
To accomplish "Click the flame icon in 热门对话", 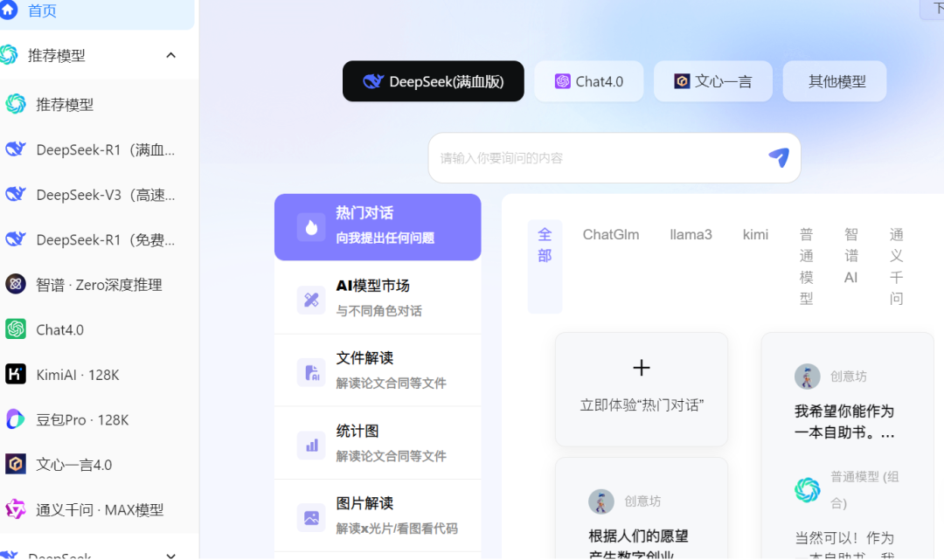I will (311, 227).
